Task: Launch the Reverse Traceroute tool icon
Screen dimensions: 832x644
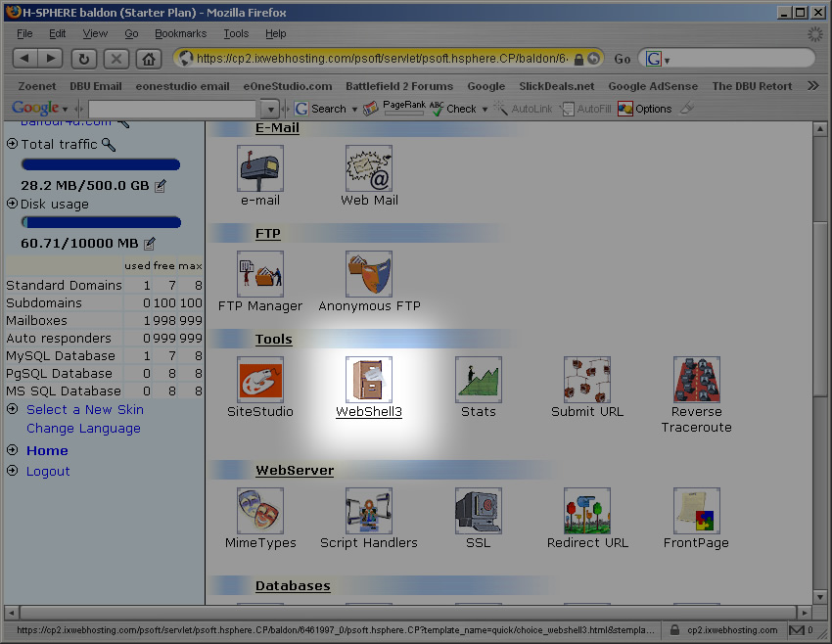Action: coord(696,380)
